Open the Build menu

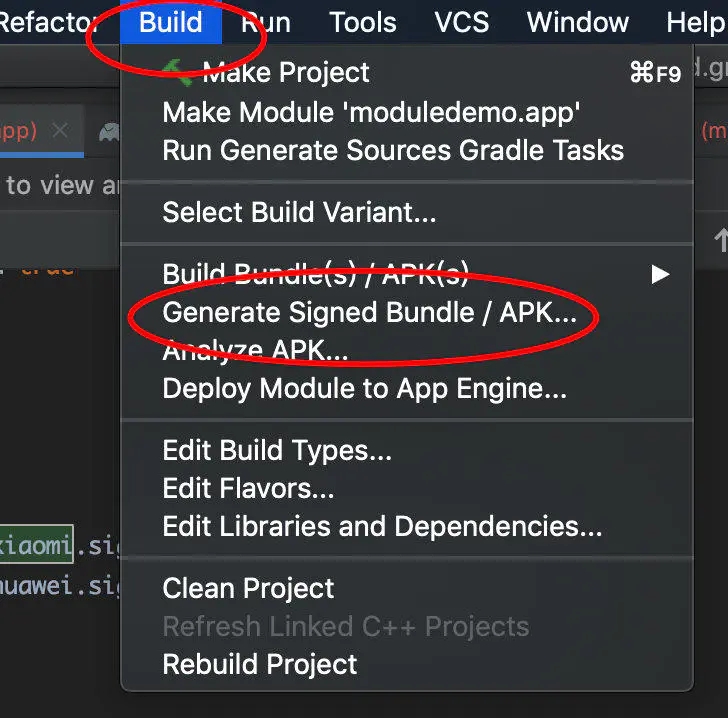(171, 22)
